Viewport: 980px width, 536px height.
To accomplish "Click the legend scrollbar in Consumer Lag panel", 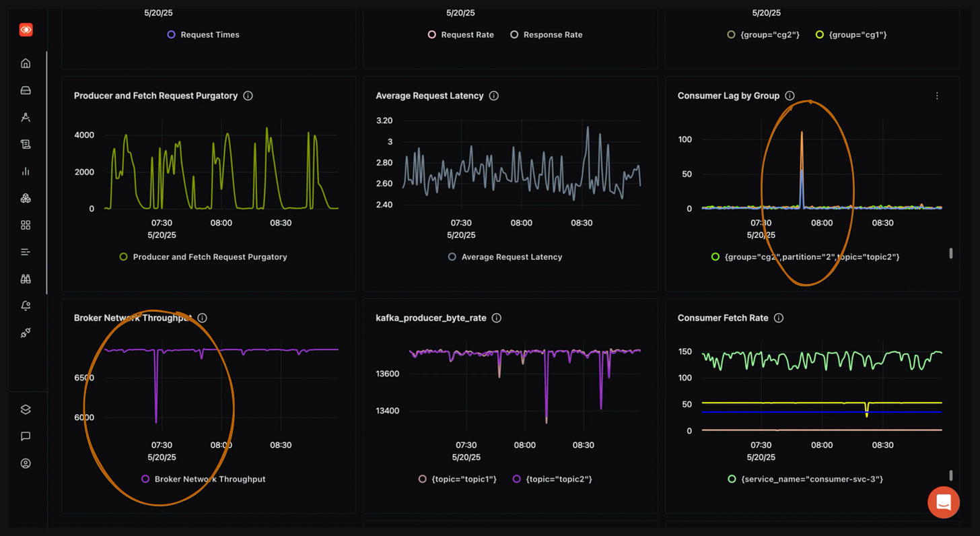I will click(951, 253).
